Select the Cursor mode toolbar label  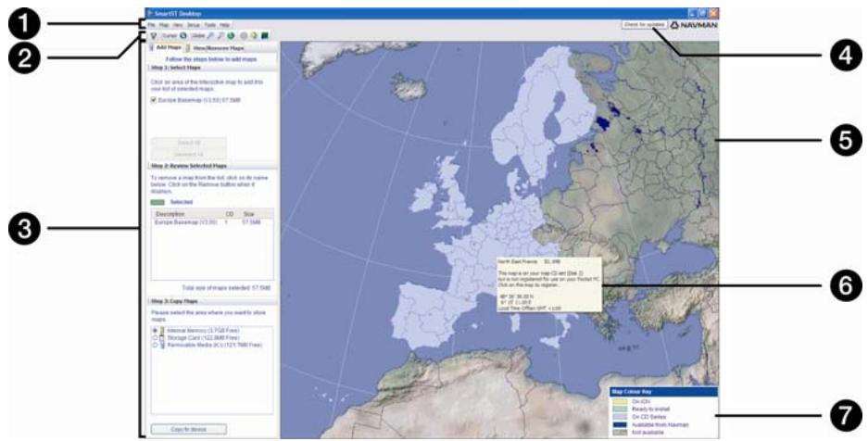click(x=170, y=36)
